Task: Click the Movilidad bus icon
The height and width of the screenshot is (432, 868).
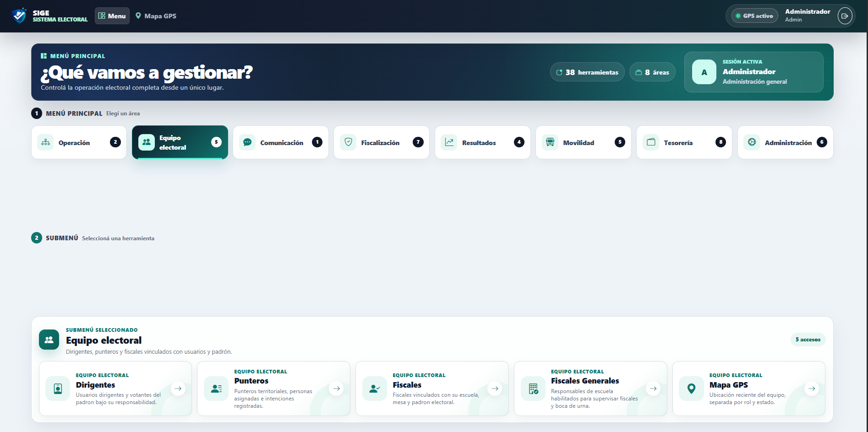Action: click(550, 142)
